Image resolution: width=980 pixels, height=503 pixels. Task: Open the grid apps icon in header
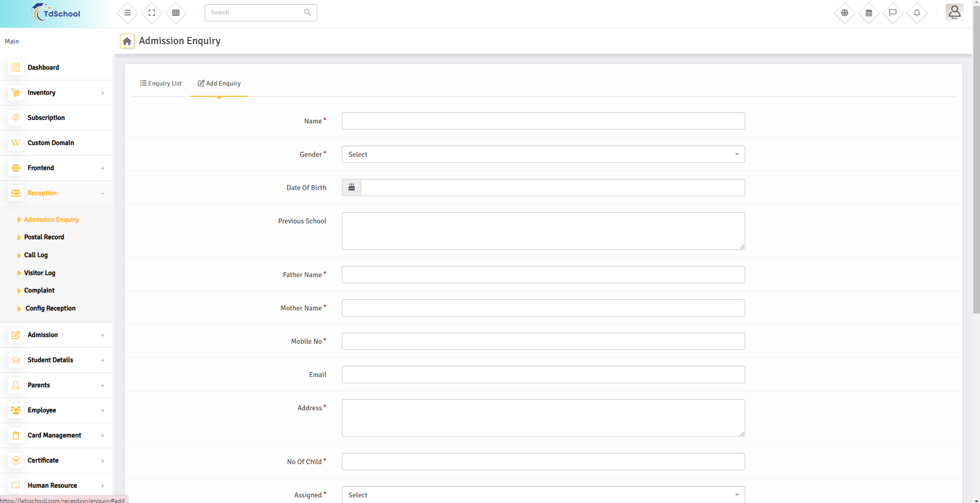click(x=176, y=13)
